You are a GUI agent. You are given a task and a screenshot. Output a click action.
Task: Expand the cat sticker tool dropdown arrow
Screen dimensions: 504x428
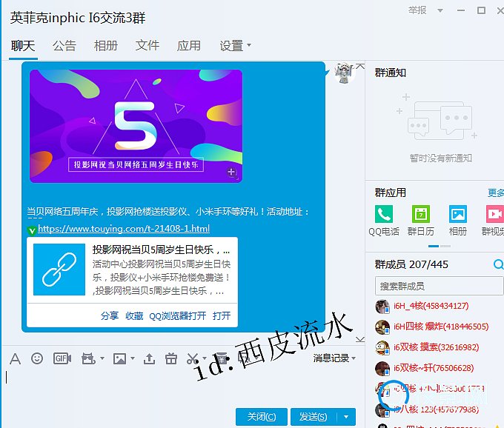[102, 358]
